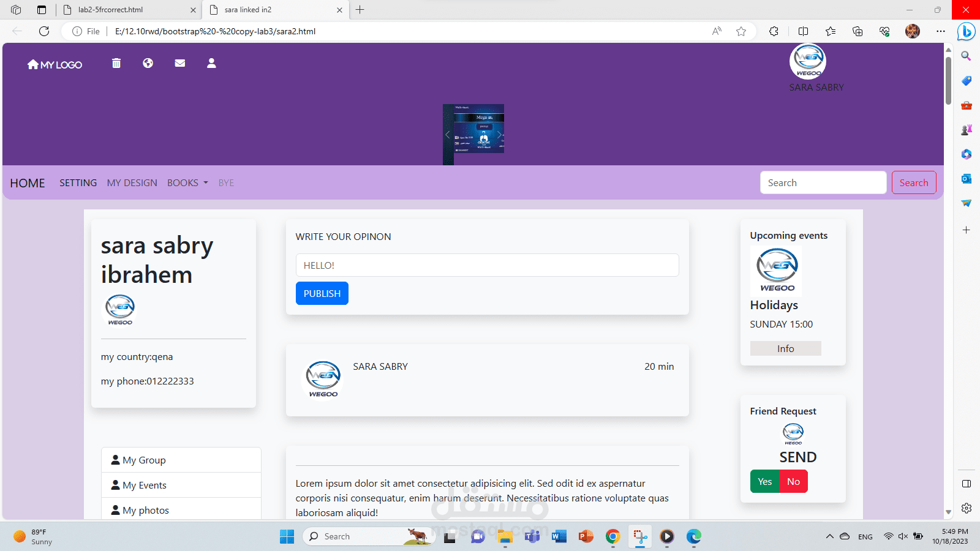The height and width of the screenshot is (551, 980).
Task: Click the BYE nav link
Action: (226, 182)
